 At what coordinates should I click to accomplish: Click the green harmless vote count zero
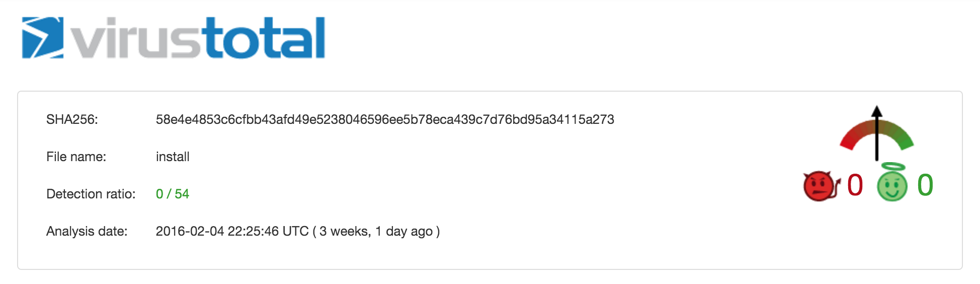(x=925, y=185)
